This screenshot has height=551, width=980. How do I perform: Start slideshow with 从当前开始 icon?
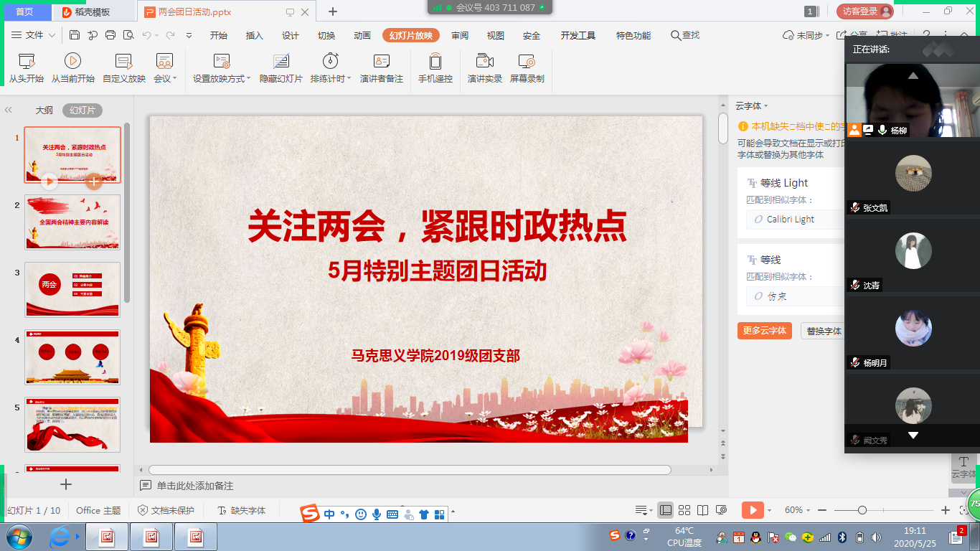(x=72, y=62)
